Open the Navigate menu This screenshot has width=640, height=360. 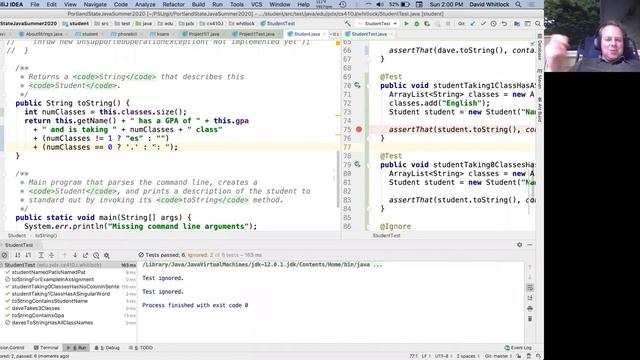pos(95,4)
